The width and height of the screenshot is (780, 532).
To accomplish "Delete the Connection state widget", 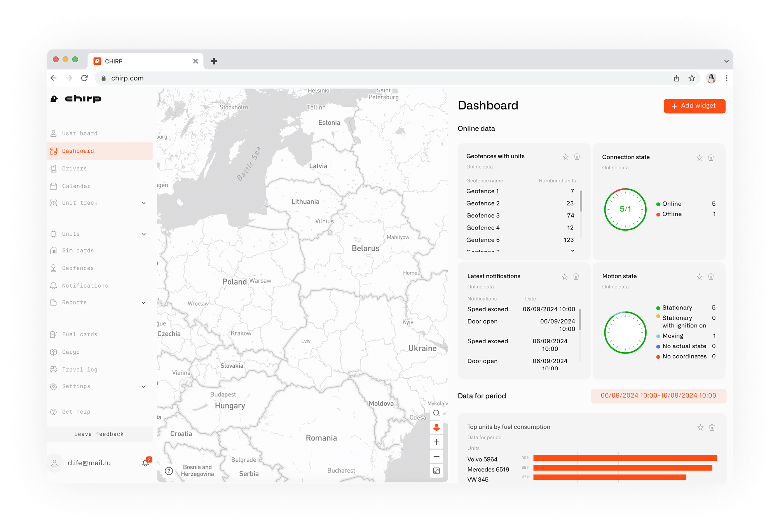I will point(711,158).
